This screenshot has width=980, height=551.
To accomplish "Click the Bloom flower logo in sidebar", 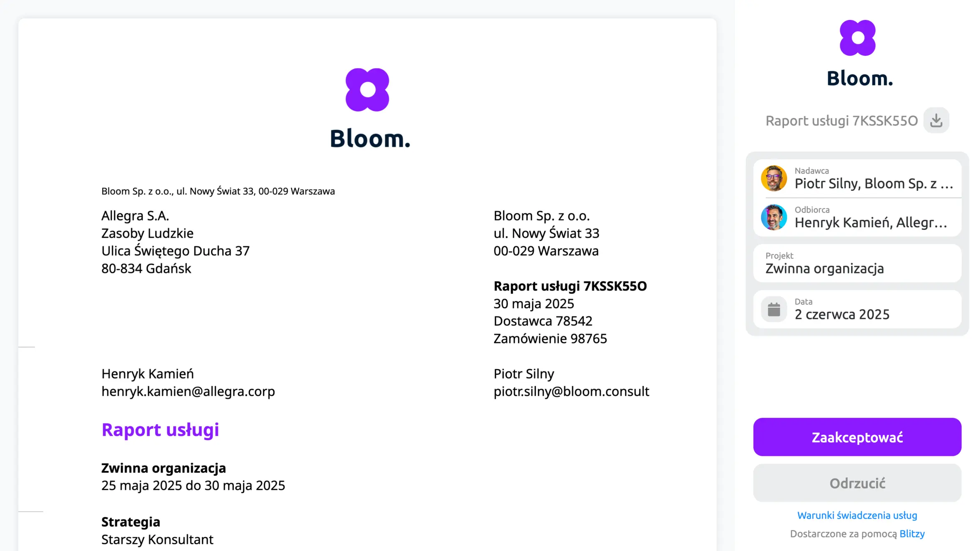I will (x=857, y=38).
